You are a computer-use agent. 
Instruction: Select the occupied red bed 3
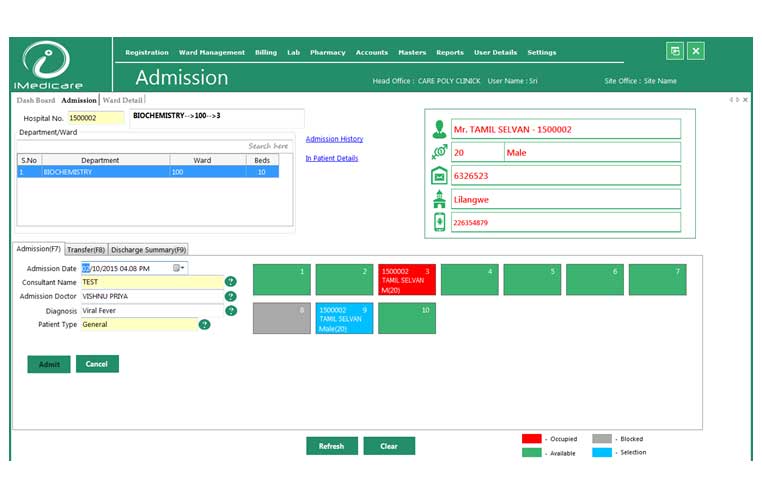[406, 280]
